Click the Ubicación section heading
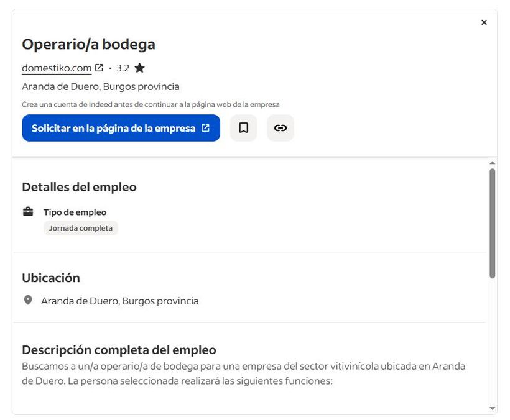 (51, 278)
